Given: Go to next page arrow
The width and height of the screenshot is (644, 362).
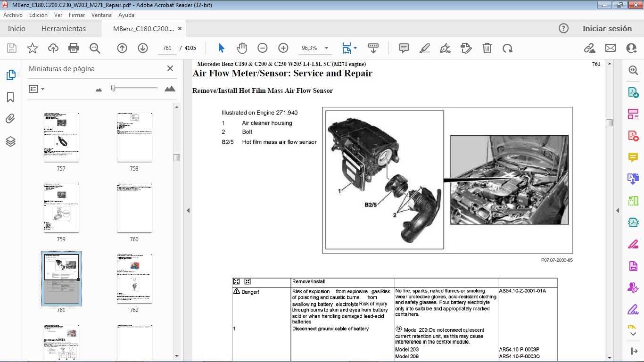Looking at the screenshot, I should tap(143, 48).
